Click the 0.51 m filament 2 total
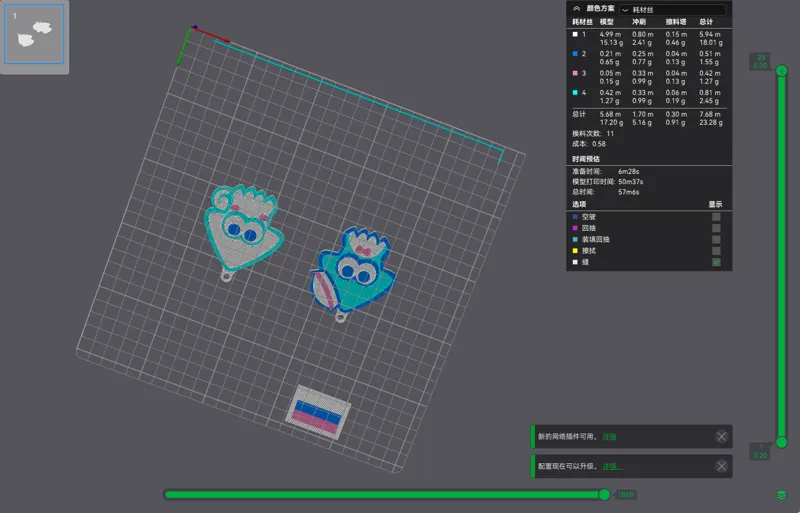 click(x=710, y=54)
